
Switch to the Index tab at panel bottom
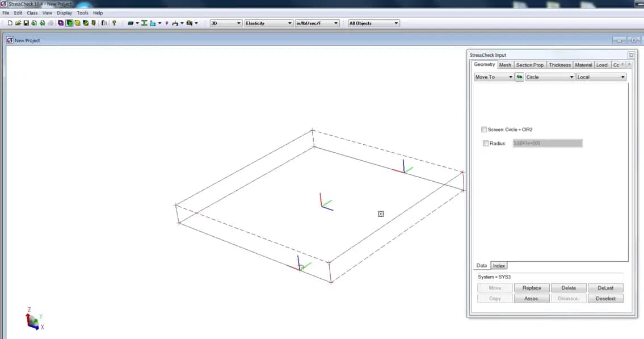click(499, 265)
